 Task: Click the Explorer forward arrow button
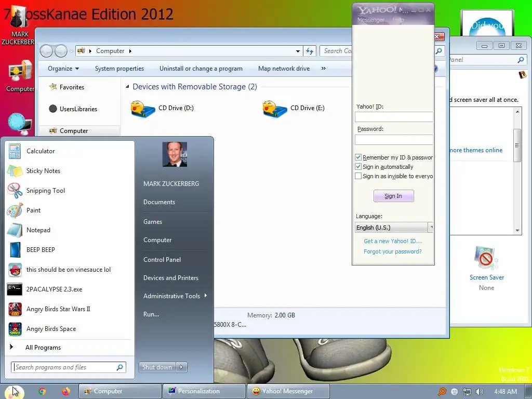pyautogui.click(x=61, y=51)
